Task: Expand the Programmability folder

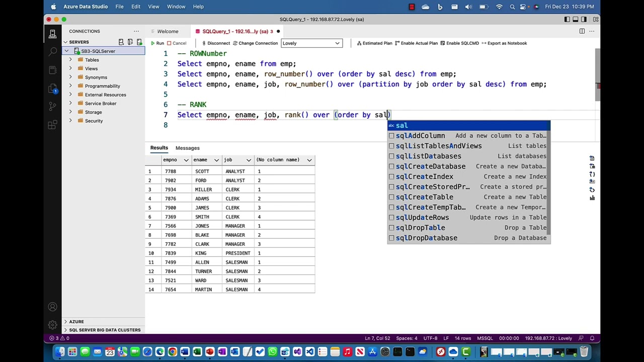Action: 70,86
